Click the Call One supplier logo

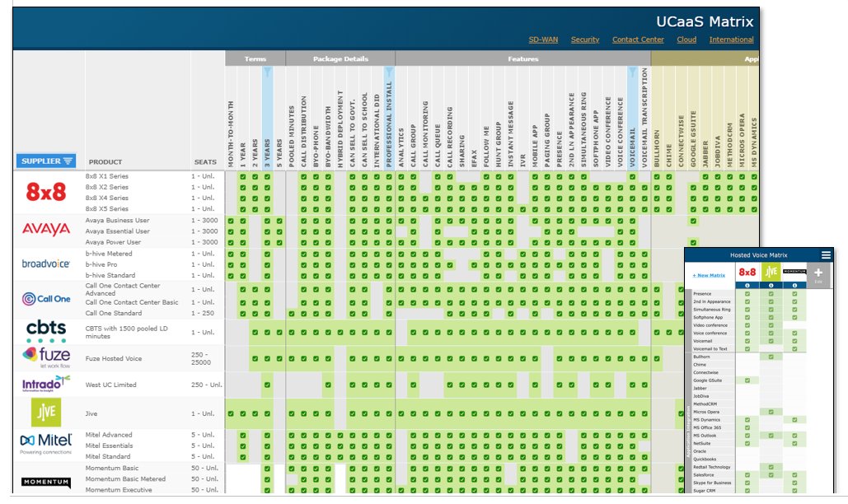click(46, 299)
